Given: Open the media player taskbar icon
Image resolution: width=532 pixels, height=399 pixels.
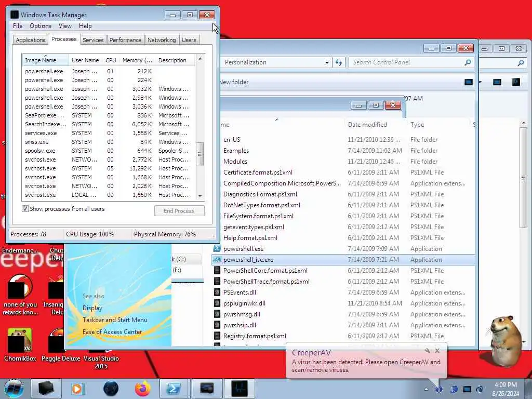Looking at the screenshot, I should coord(77,389).
